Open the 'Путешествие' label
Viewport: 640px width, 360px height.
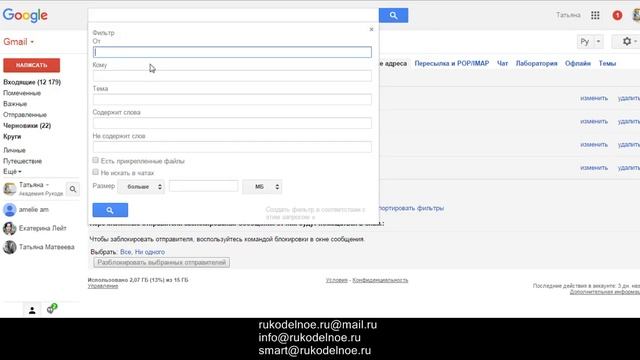tap(22, 161)
